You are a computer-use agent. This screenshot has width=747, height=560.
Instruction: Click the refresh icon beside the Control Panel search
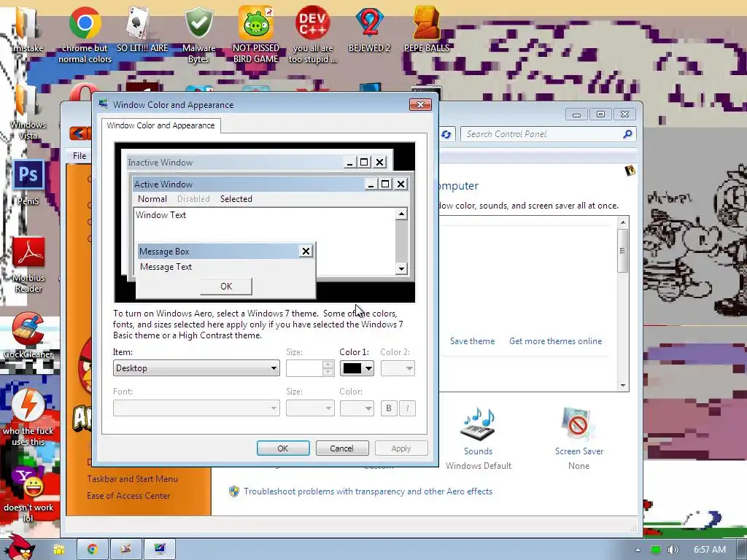coord(446,134)
